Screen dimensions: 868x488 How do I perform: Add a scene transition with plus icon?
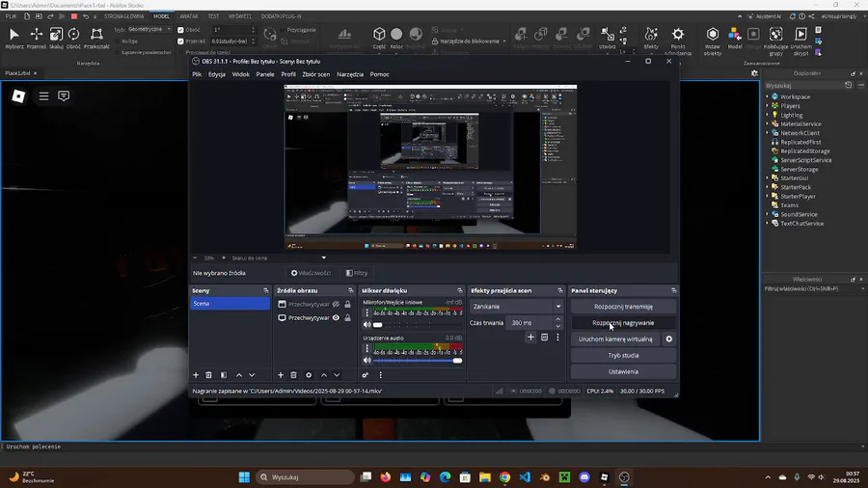[x=530, y=338]
